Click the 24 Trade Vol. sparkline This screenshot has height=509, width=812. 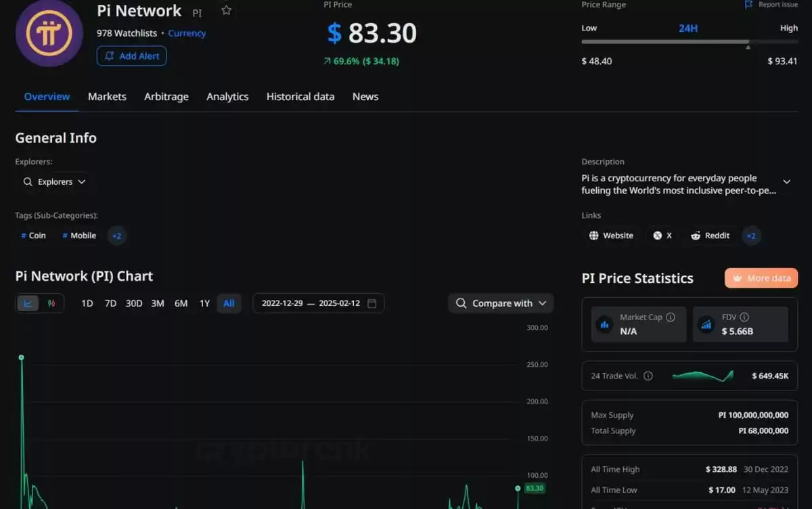click(702, 376)
